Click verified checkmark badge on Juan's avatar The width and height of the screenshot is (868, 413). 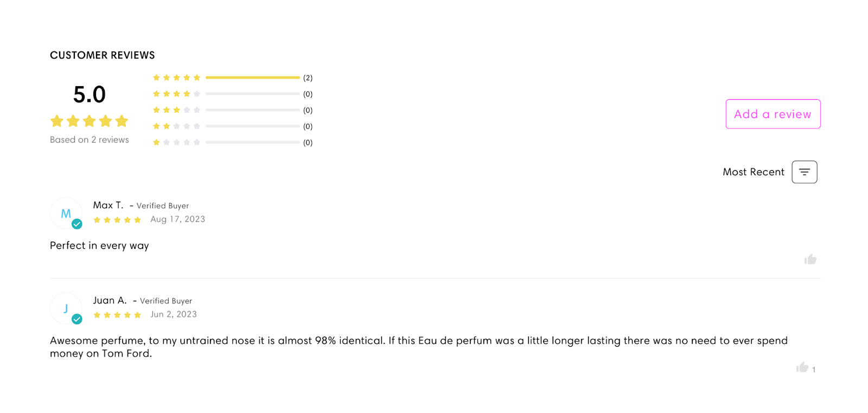(x=77, y=319)
